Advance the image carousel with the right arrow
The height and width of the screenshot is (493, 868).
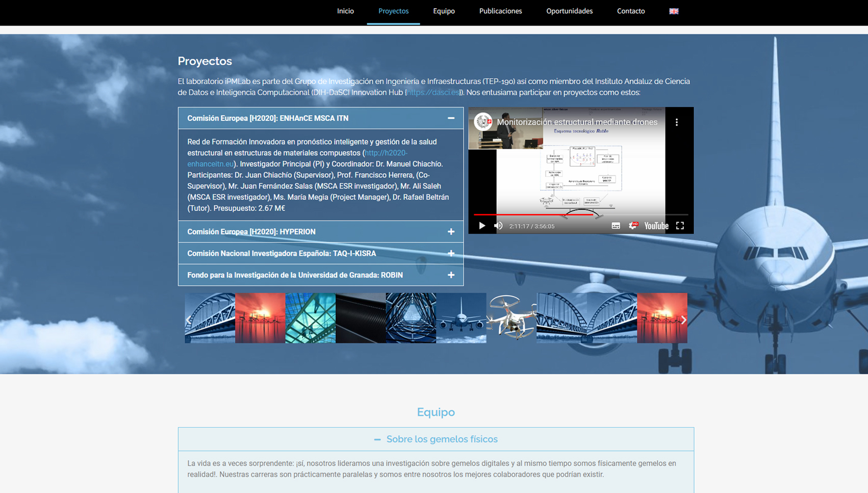tap(684, 320)
